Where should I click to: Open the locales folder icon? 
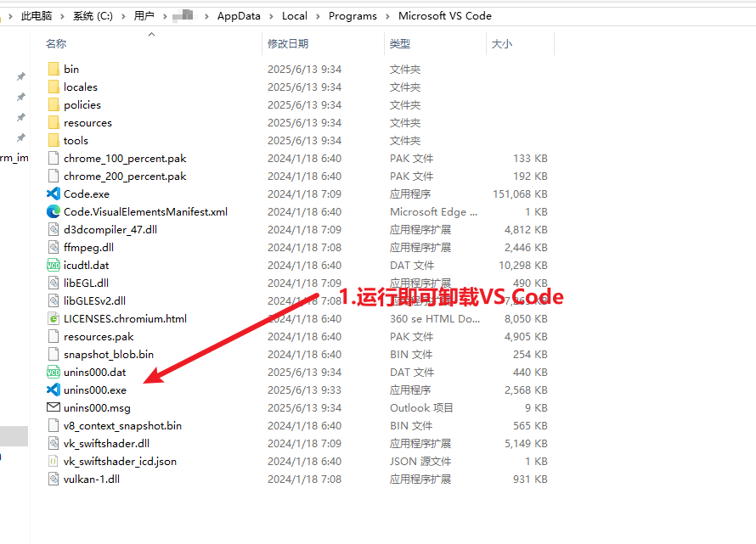coord(54,87)
